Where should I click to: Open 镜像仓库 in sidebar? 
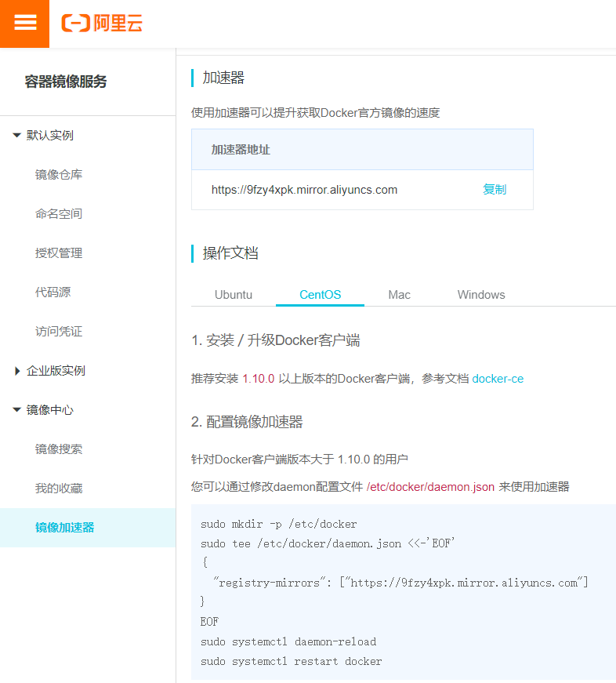(59, 175)
